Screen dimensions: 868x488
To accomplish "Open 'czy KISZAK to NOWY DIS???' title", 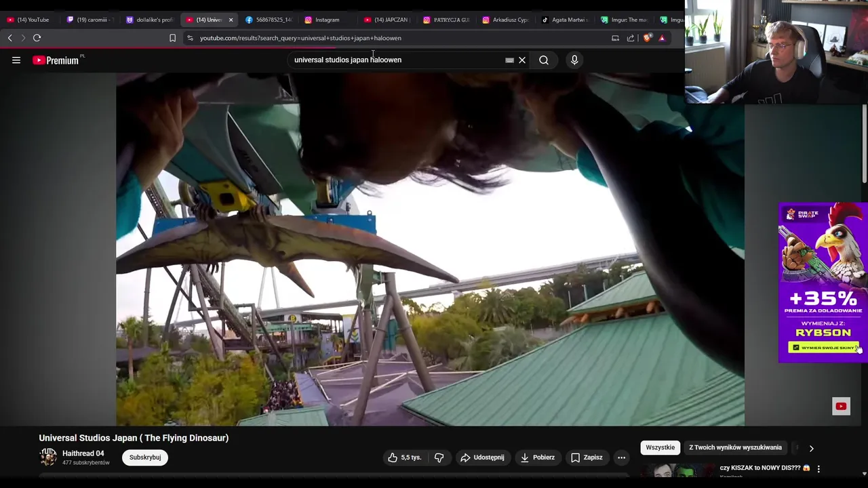I will (765, 468).
